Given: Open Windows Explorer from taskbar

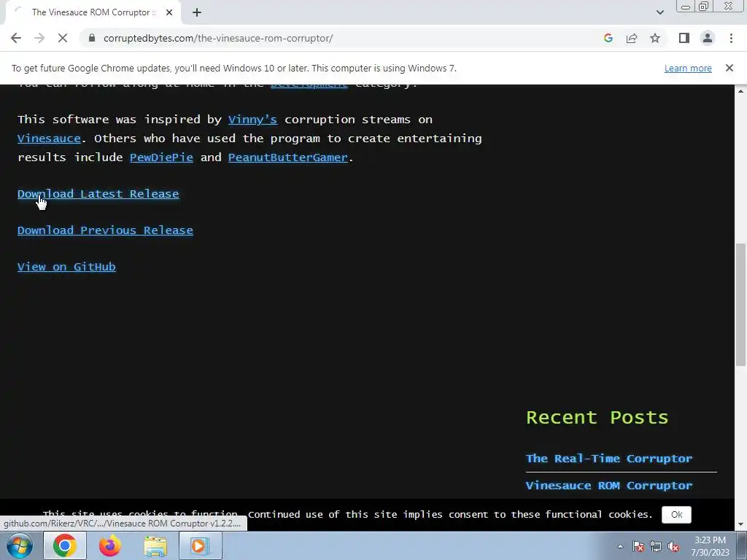Looking at the screenshot, I should [x=155, y=545].
